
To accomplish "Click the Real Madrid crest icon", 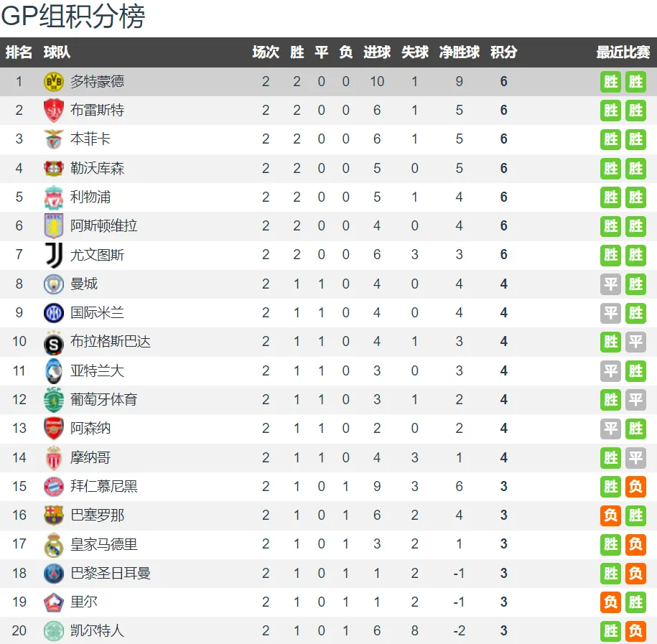I will [x=54, y=544].
